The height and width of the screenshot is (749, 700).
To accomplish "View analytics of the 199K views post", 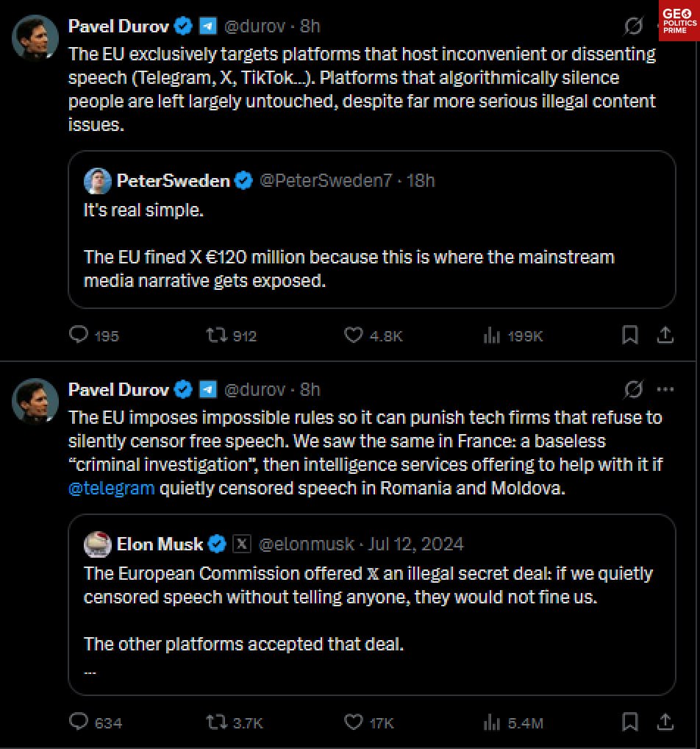I will pos(491,336).
